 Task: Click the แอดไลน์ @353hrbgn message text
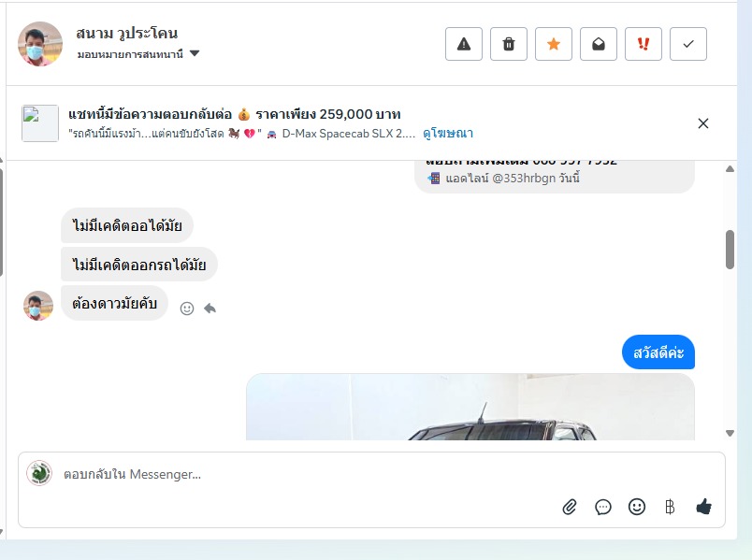click(x=513, y=179)
